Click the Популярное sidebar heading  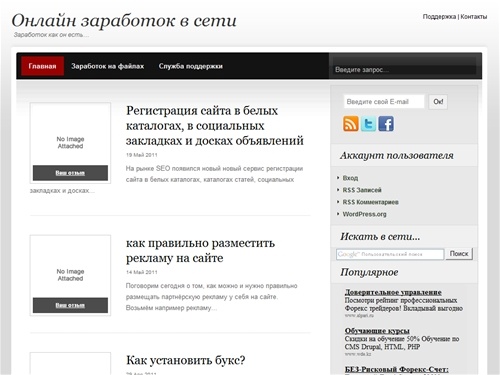(369, 272)
